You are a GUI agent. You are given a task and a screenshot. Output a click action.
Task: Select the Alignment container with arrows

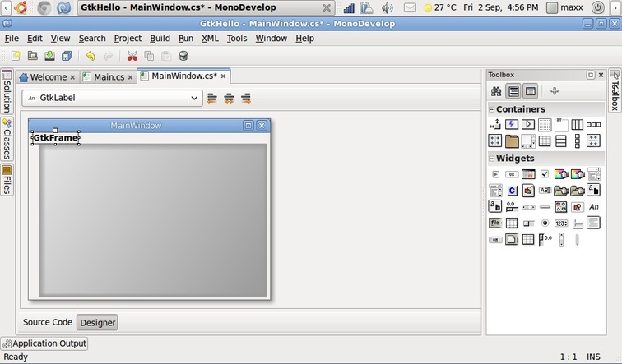[x=495, y=125]
